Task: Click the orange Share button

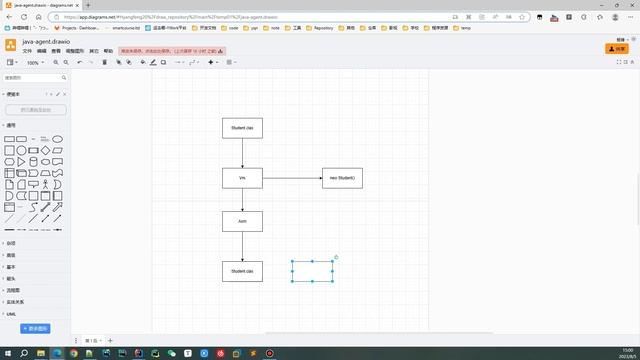Action: [617, 49]
